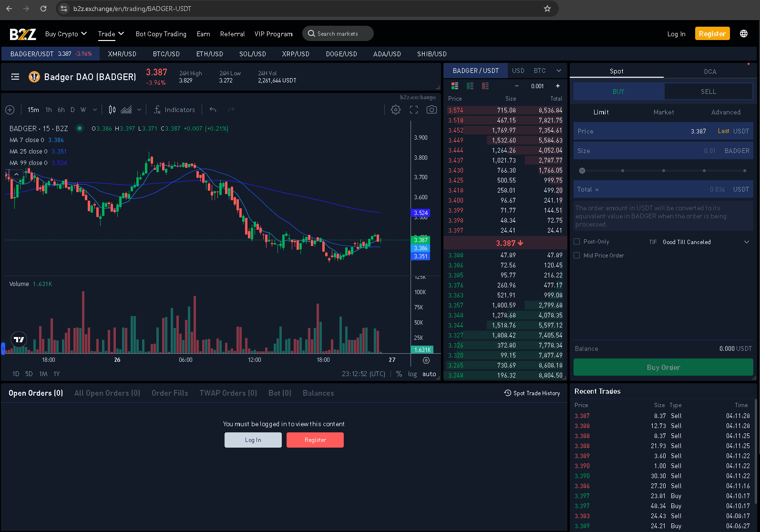
Task: Expand the Buy Crypto menu
Action: (66, 34)
